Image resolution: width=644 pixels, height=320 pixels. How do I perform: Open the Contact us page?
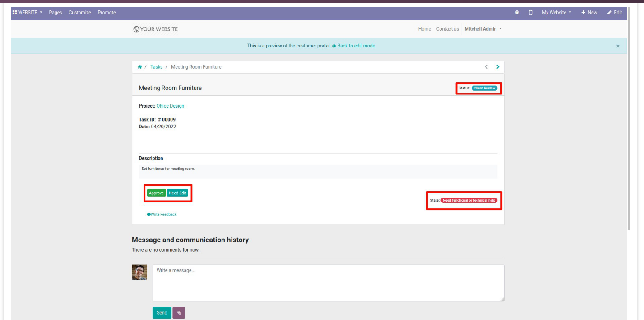tap(447, 29)
